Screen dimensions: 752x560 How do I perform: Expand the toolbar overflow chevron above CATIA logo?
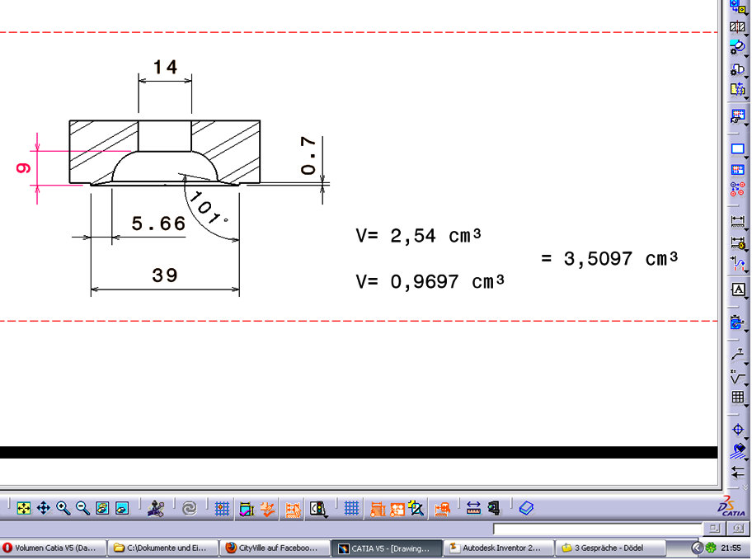(745, 487)
